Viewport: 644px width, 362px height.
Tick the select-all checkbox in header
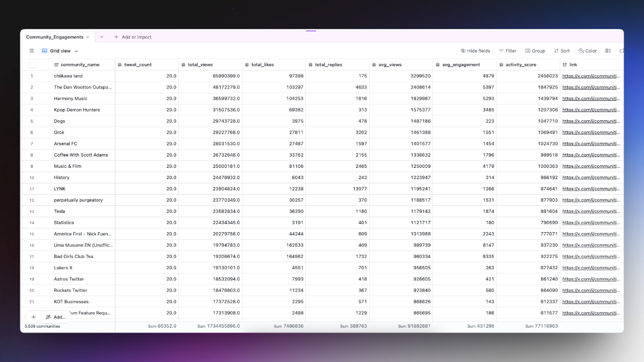pyautogui.click(x=32, y=65)
